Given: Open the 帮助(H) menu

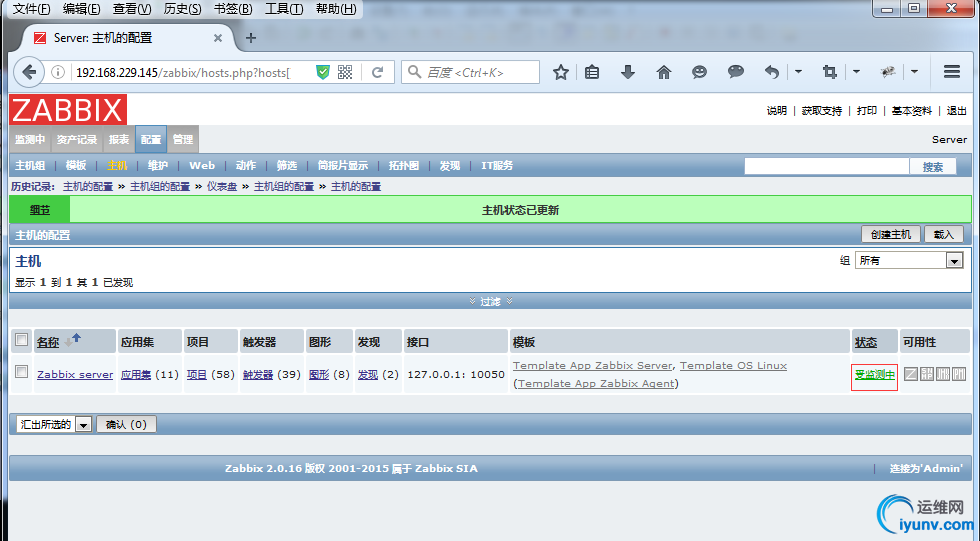Looking at the screenshot, I should [x=336, y=9].
